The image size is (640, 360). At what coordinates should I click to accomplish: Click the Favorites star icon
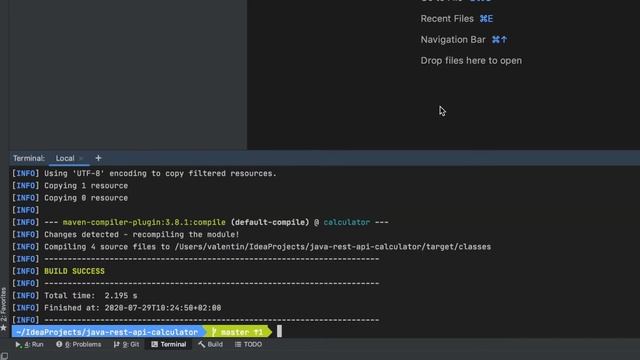click(x=4, y=328)
